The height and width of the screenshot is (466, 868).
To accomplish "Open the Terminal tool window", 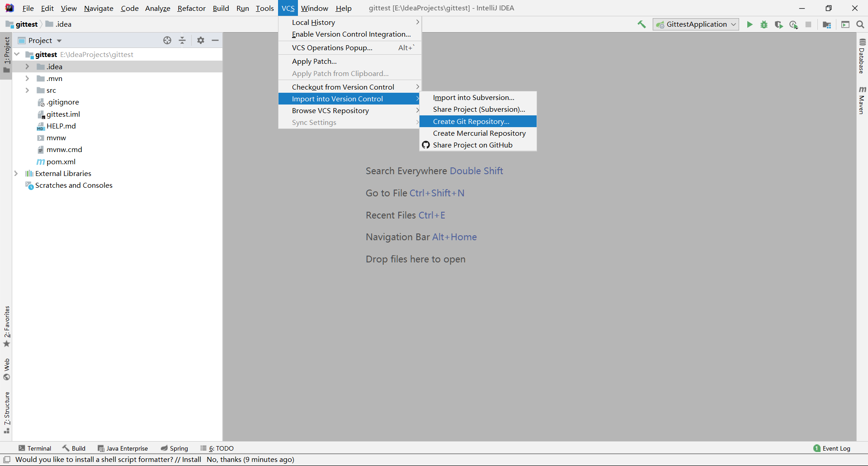I will [35, 448].
